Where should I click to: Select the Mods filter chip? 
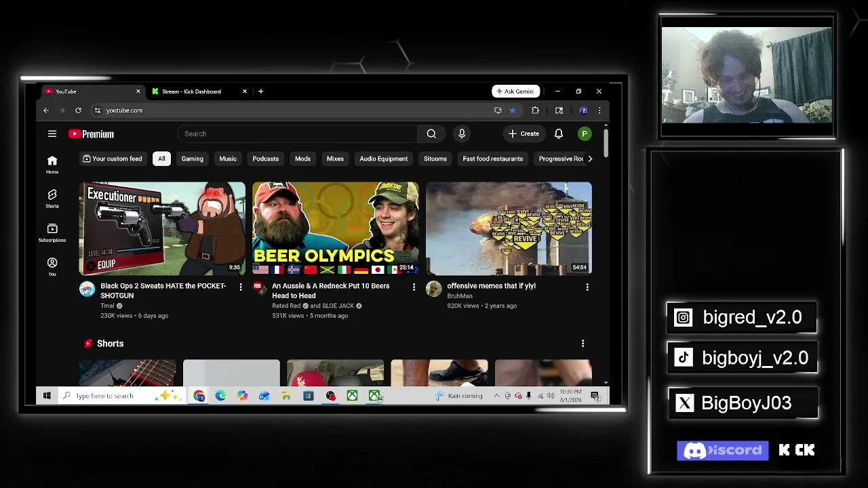tap(302, 159)
